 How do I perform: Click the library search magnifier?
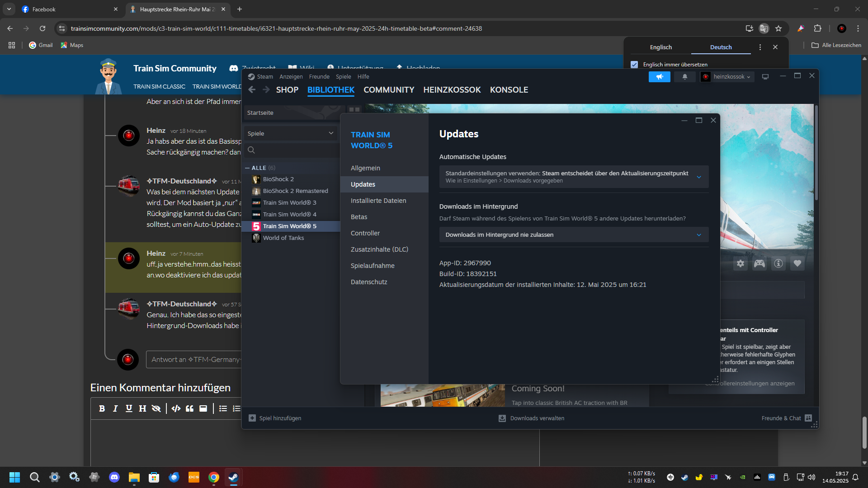[x=251, y=150]
